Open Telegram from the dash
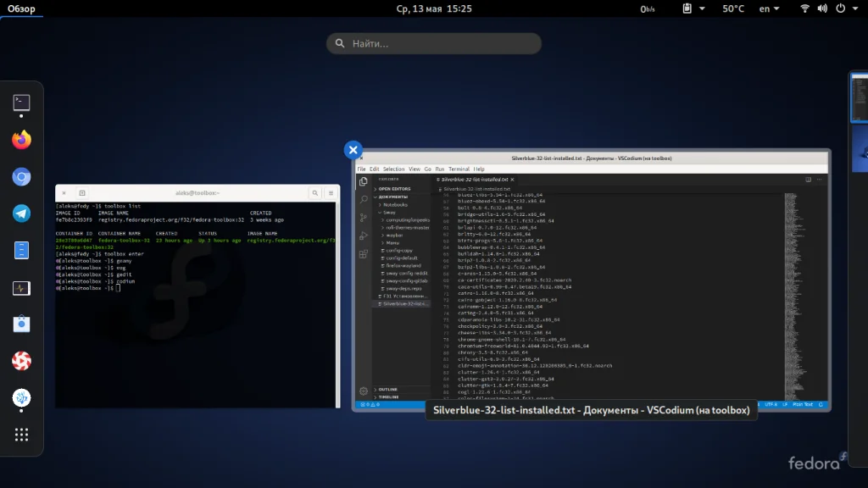The image size is (868, 488). pos(21,213)
